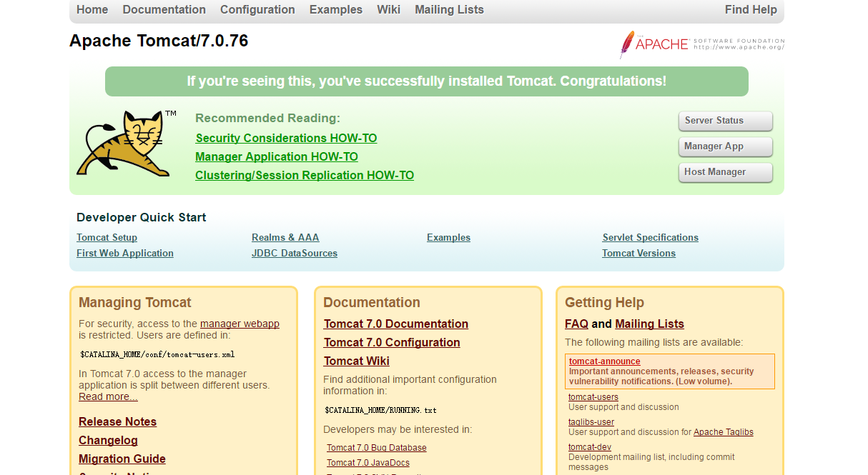Image resolution: width=868 pixels, height=475 pixels.
Task: Click Examples link under Developer Quick Start
Action: pyautogui.click(x=448, y=238)
